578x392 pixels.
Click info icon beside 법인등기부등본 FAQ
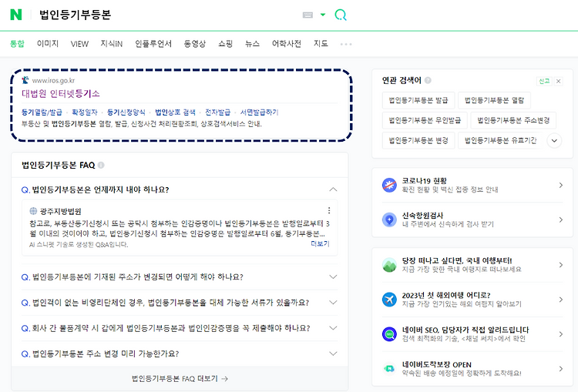pyautogui.click(x=101, y=165)
